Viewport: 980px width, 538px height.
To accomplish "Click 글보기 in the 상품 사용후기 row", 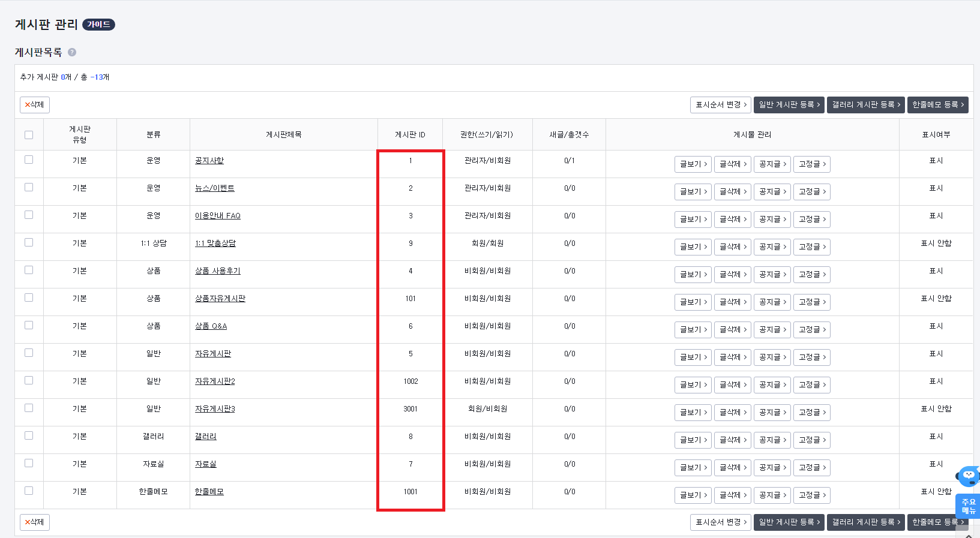I will point(693,274).
